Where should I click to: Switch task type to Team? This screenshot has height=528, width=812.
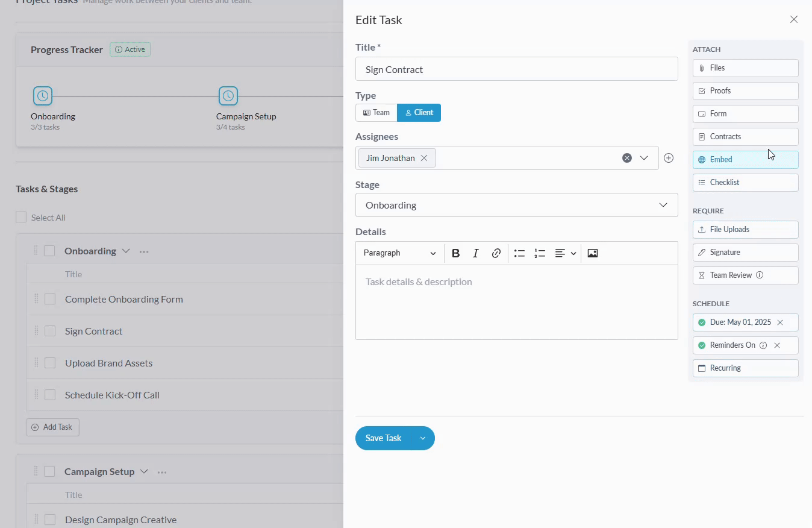(376, 113)
